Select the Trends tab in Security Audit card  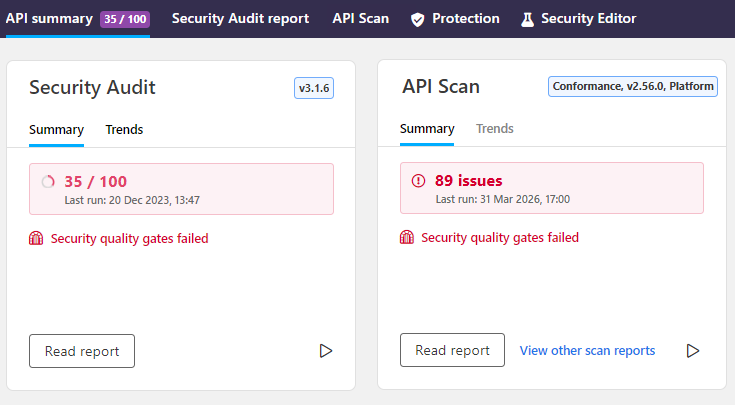coord(124,129)
